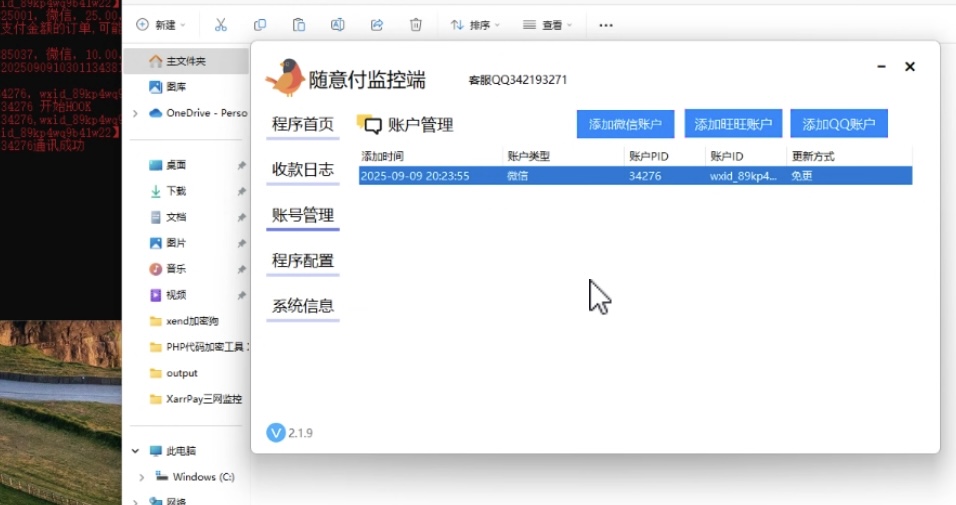Switch to the 收款日志 tab
The width and height of the screenshot is (956, 505).
tap(302, 170)
